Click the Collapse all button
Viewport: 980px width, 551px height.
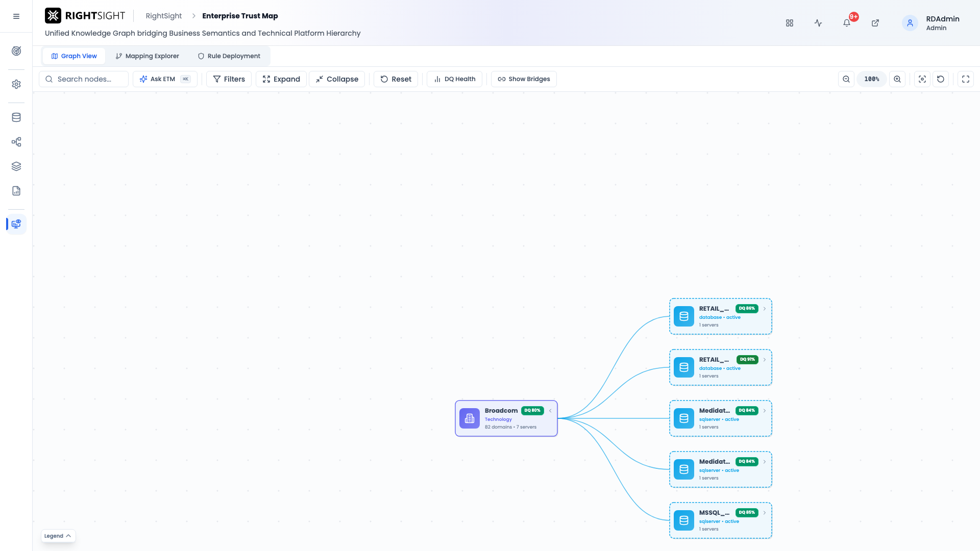point(337,79)
